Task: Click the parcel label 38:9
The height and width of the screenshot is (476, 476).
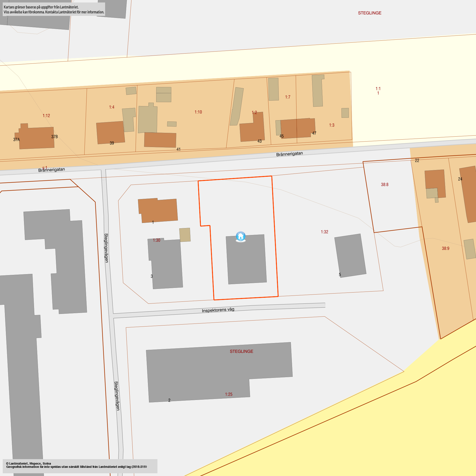Action: (x=445, y=248)
